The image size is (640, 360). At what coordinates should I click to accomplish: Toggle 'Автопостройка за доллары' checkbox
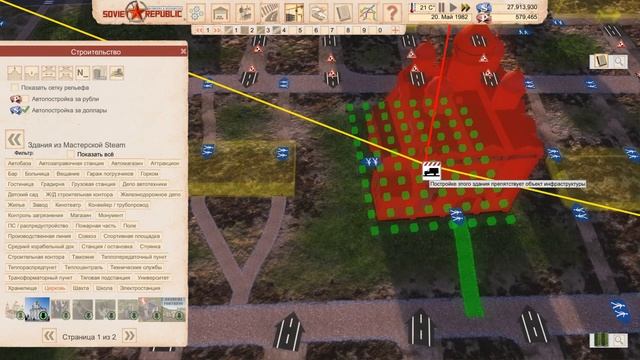[x=26, y=110]
